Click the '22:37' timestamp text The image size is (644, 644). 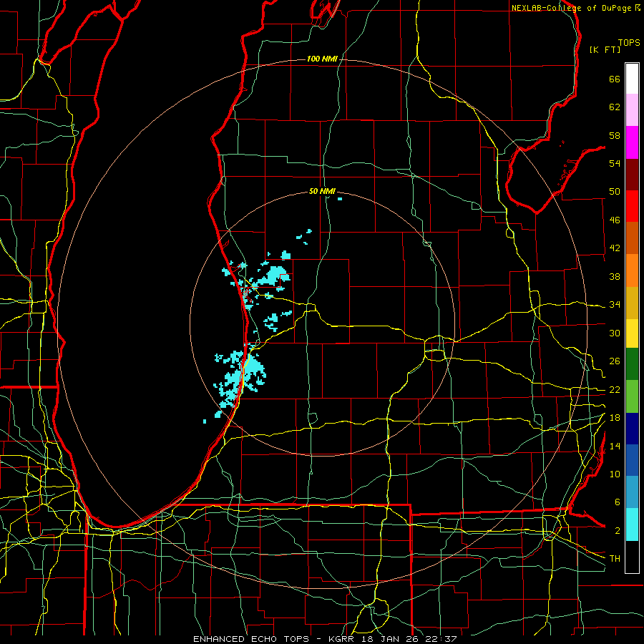[x=442, y=639]
